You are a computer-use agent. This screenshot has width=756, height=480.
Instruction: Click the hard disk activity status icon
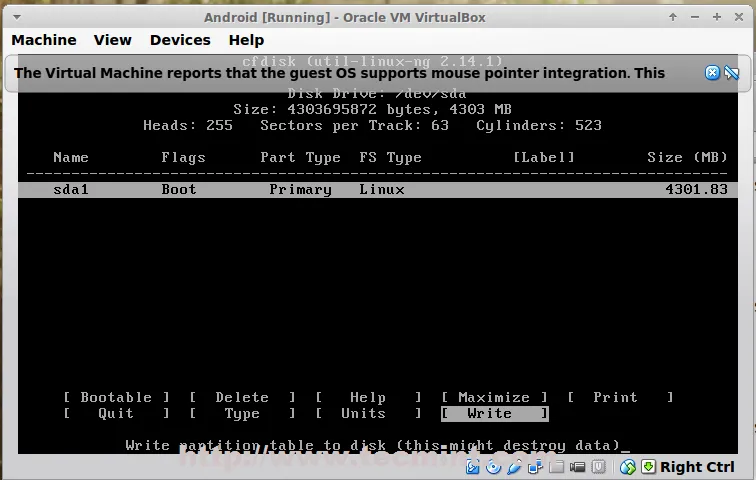472,467
